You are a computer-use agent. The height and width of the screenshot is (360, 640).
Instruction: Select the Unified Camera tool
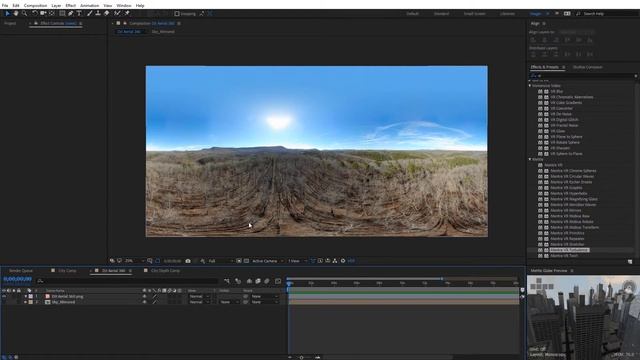click(43, 13)
